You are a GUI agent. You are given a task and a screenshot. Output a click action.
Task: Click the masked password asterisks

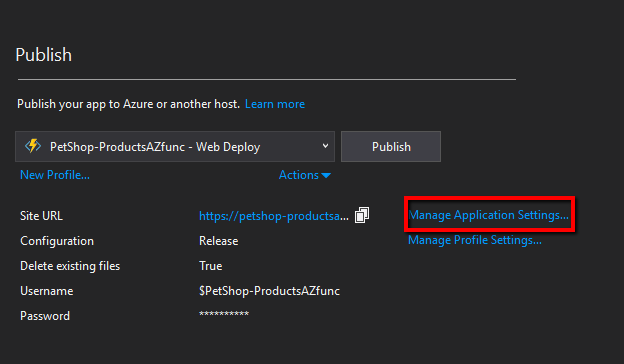click(x=224, y=314)
